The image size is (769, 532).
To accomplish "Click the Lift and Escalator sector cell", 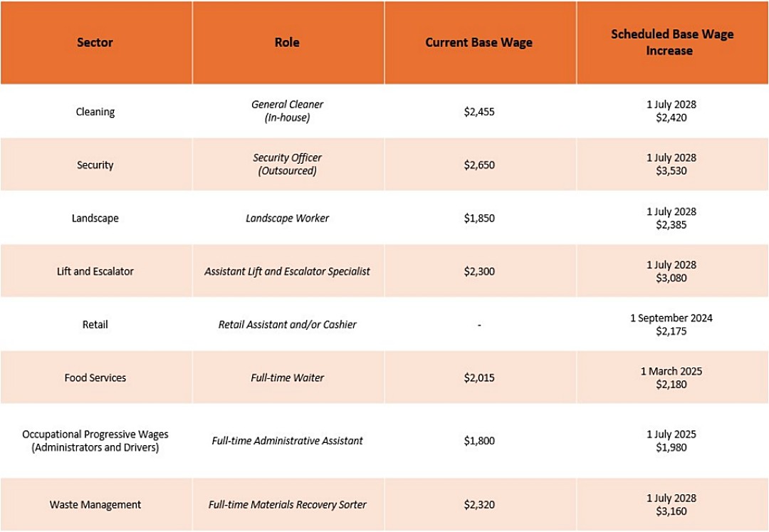I will (x=95, y=271).
